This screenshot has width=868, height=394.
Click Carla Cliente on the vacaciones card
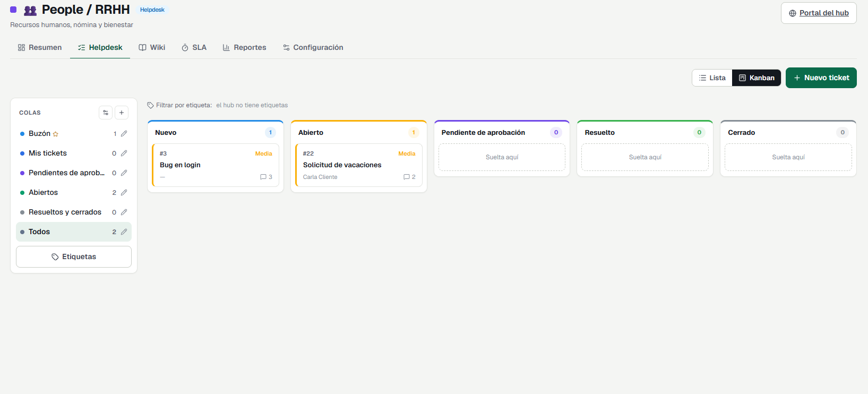(x=320, y=177)
